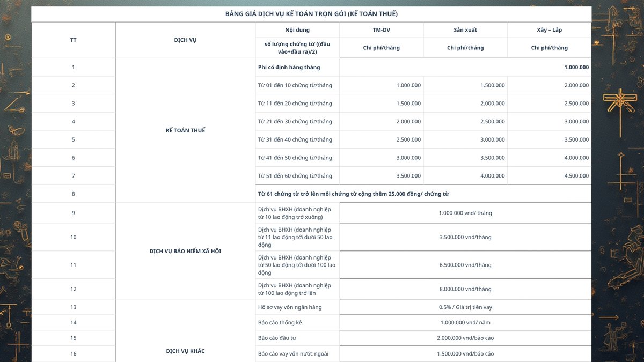The width and height of the screenshot is (644, 362).
Task: Select the "Phí cố định hàng tháng" label
Action: click(x=289, y=67)
